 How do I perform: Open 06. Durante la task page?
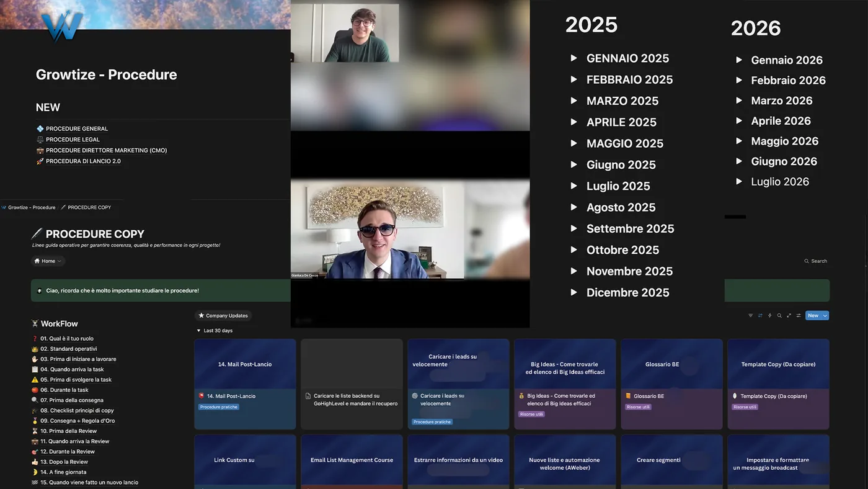(60, 390)
